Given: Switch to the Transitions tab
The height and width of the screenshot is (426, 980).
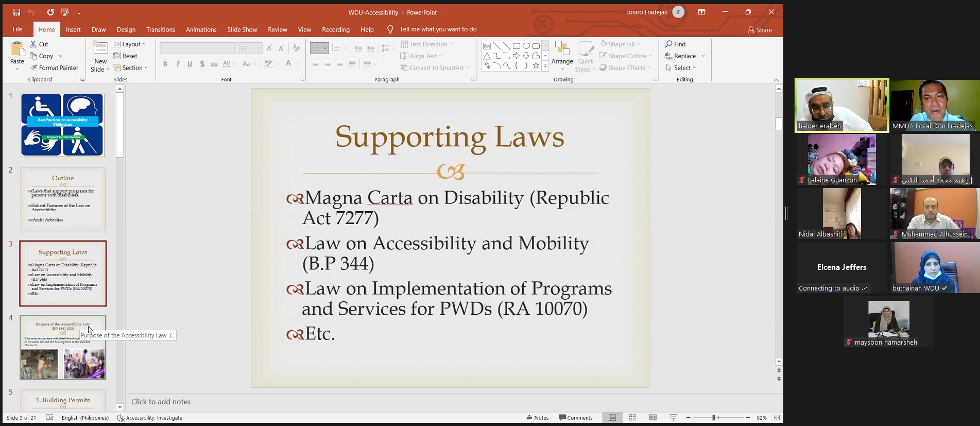Looking at the screenshot, I should pos(161,29).
